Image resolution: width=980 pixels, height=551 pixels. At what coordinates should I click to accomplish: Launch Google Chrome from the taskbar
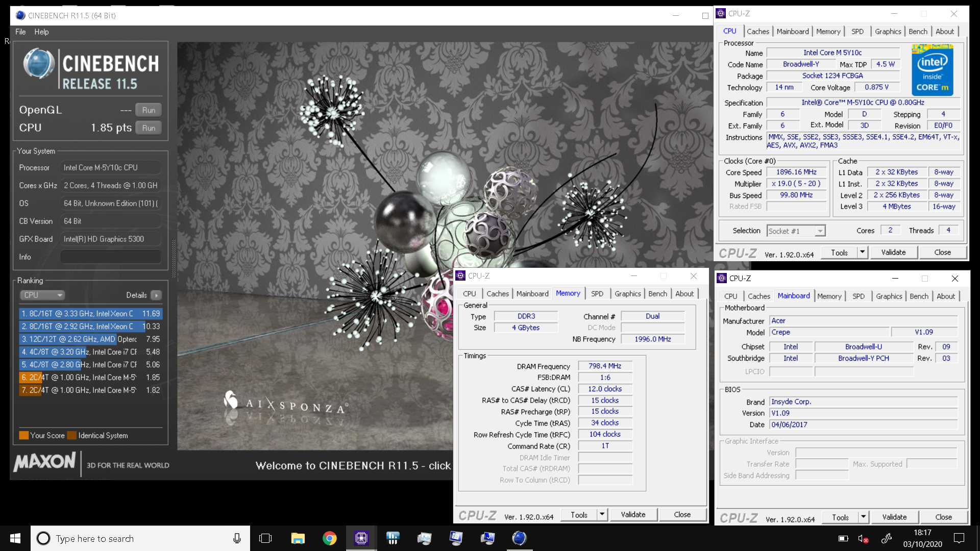click(329, 538)
